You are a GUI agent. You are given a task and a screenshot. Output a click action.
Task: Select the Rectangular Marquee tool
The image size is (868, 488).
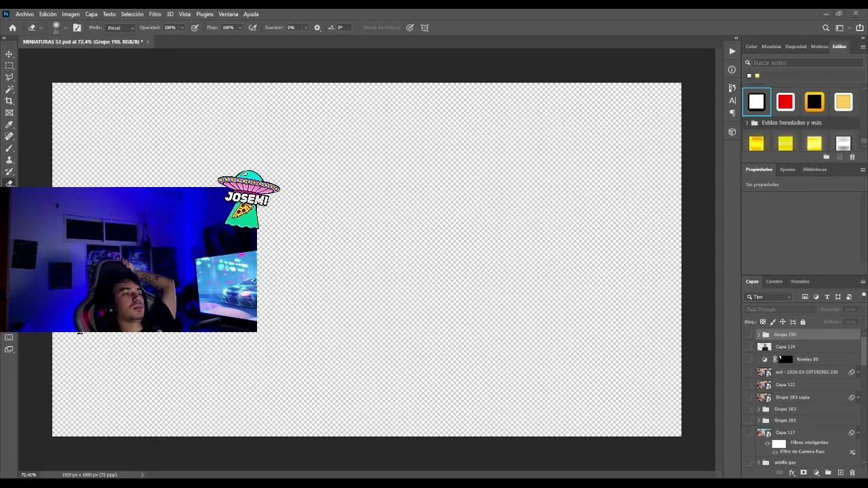(9, 66)
